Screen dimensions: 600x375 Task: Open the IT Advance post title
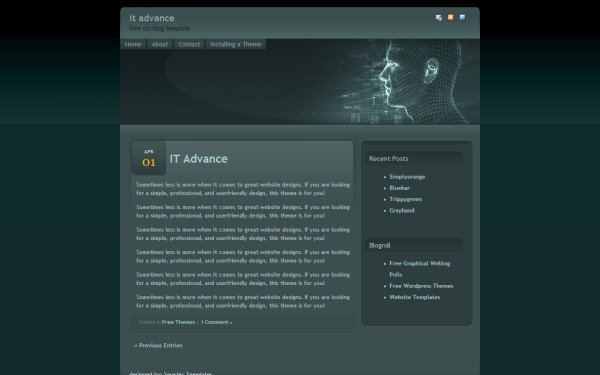199,159
